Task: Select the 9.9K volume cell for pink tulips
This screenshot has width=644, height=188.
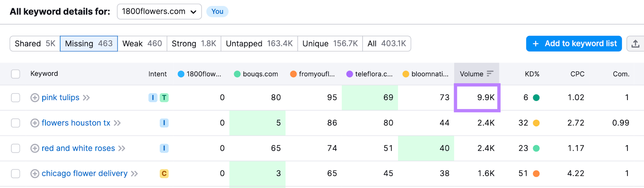Action: [x=477, y=98]
